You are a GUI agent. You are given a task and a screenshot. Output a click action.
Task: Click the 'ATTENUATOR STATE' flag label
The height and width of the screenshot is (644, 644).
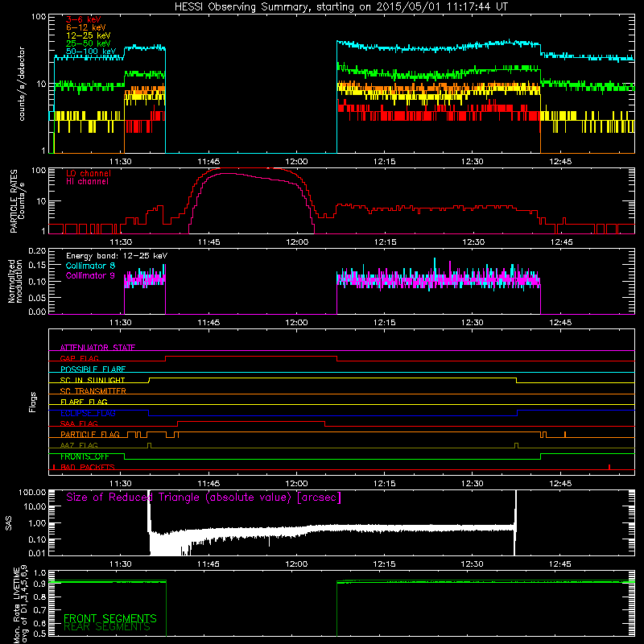tap(97, 348)
